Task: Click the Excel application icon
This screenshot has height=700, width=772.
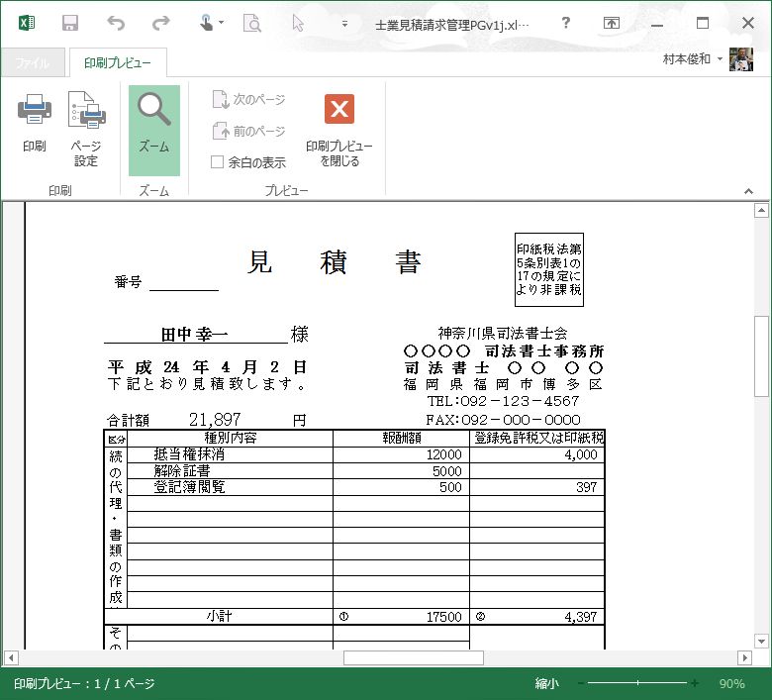Action: click(27, 23)
